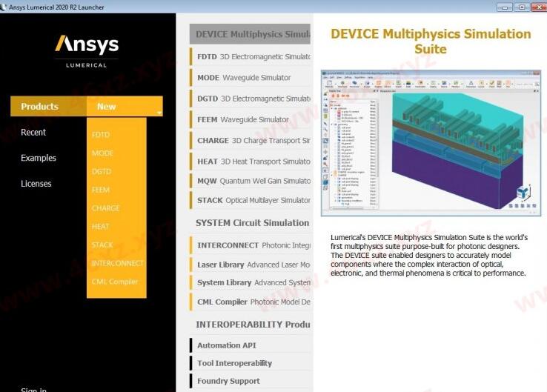Select STACK Optical Multilayer Simulator product
The image size is (547, 392).
tap(250, 200)
